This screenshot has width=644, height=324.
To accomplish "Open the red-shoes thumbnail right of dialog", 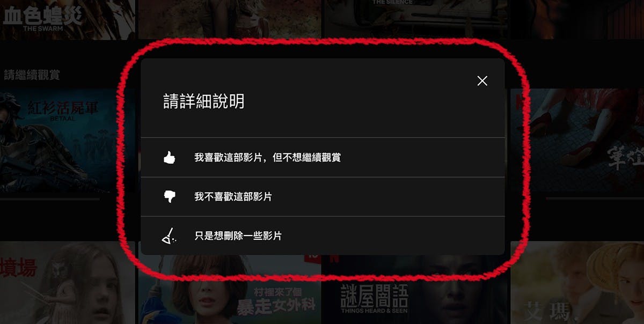I will coord(577,142).
